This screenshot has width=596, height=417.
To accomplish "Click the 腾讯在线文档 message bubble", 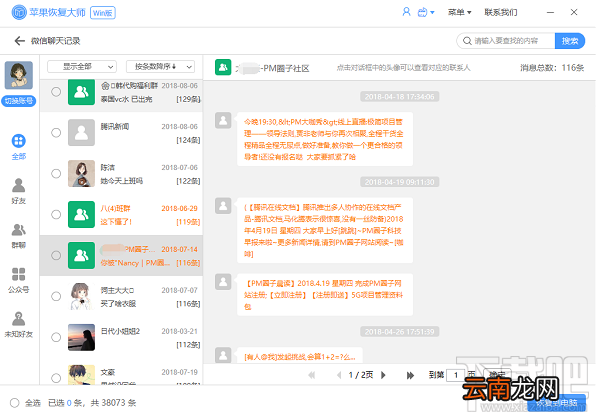I will (325, 230).
